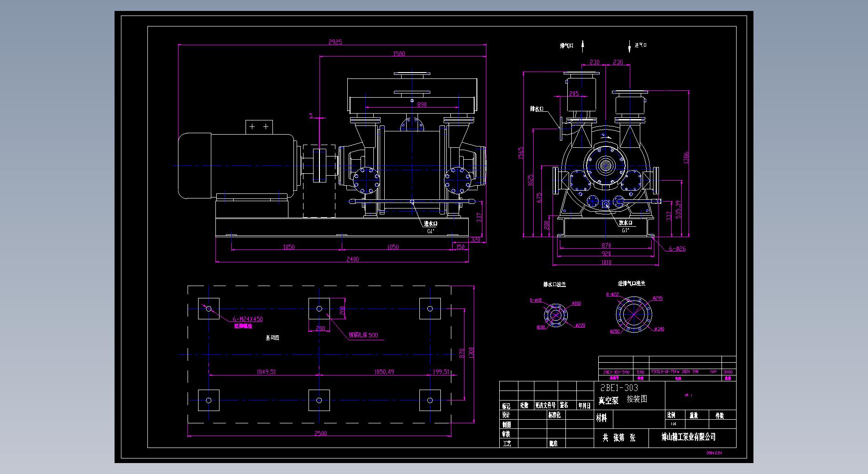
Task: Click the 进气口 air inlet label
Action: (641, 45)
